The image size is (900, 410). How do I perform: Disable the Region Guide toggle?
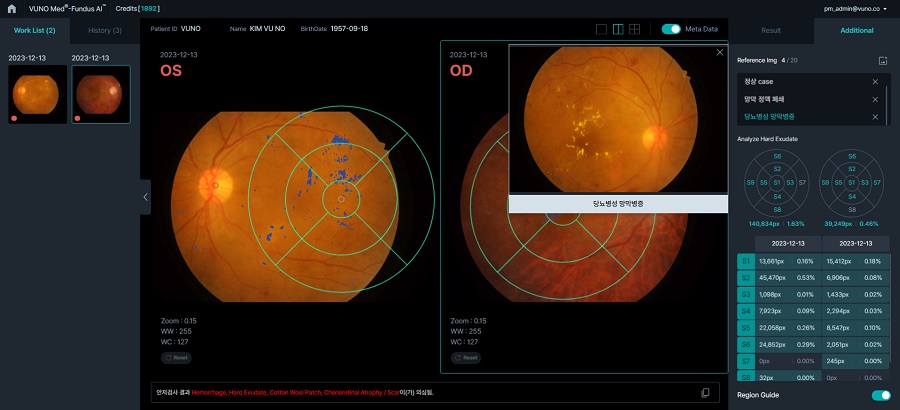point(880,395)
